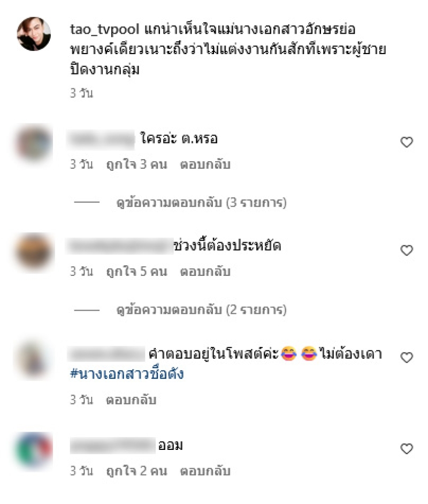Image resolution: width=428 pixels, height=504 pixels.
Task: Reply to the comment 'ออม'
Action: pyautogui.click(x=205, y=471)
